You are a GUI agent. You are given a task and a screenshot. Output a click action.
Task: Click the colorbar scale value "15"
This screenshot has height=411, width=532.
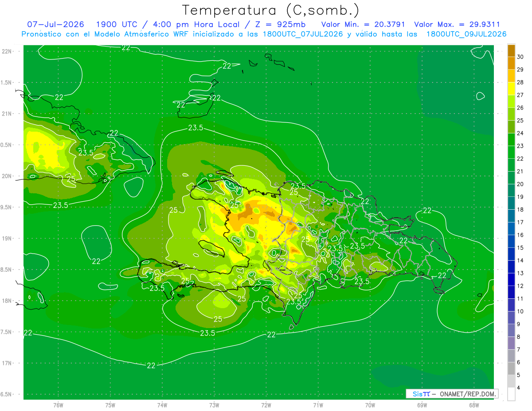(x=521, y=247)
